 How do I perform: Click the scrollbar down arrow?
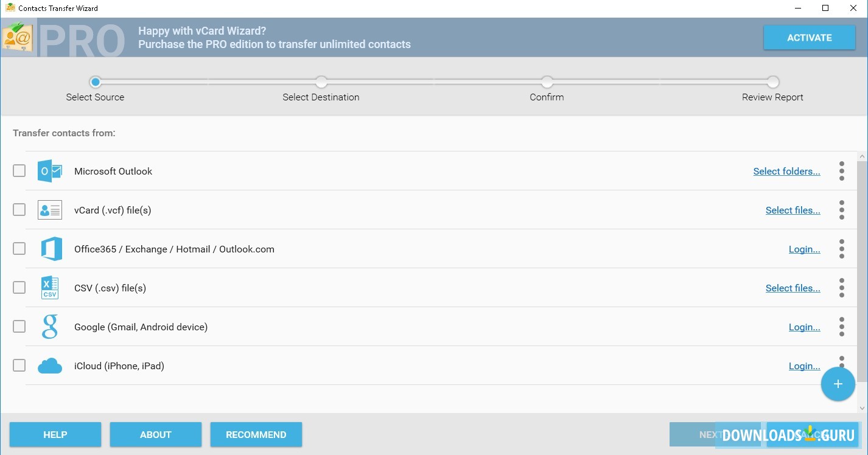coord(862,408)
